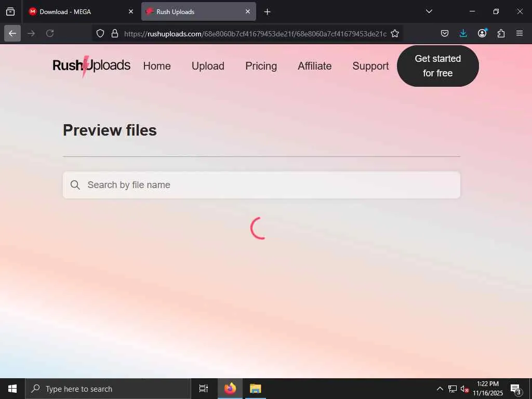
Task: Open Task View on the taskbar
Action: (x=204, y=389)
